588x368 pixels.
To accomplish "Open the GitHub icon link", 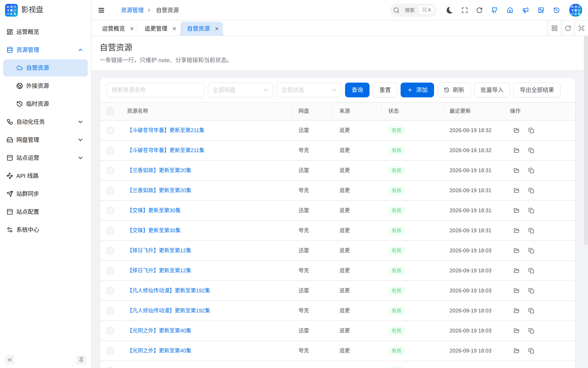I will (x=494, y=10).
